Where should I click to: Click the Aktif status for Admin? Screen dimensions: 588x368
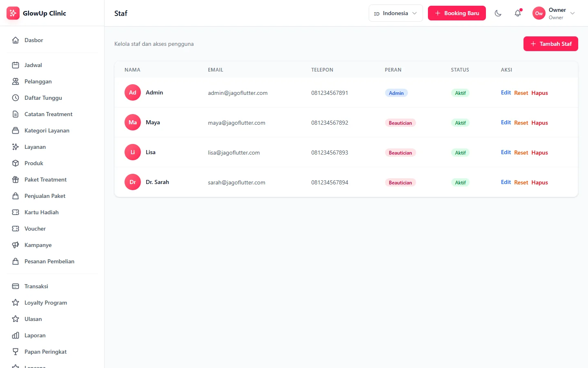[460, 93]
